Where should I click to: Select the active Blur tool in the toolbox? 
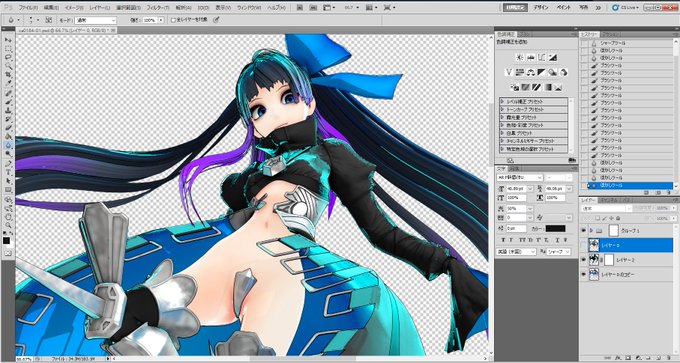(x=8, y=145)
